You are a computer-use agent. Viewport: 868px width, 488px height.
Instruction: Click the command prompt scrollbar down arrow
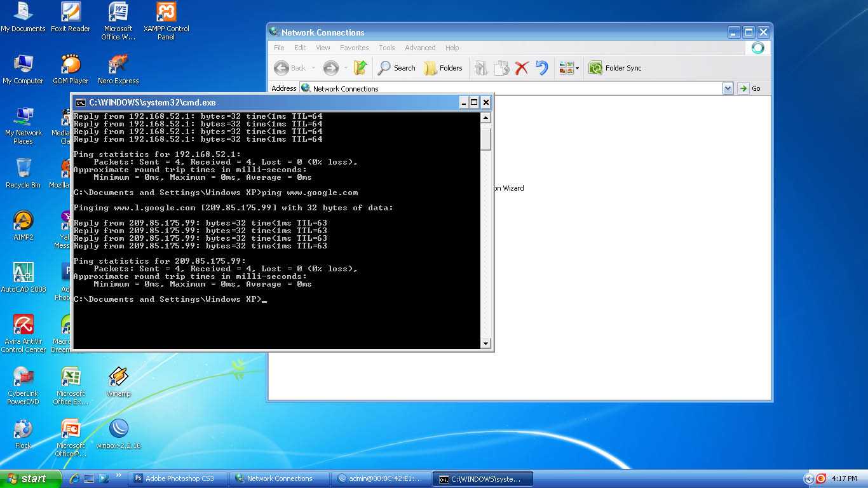(485, 343)
